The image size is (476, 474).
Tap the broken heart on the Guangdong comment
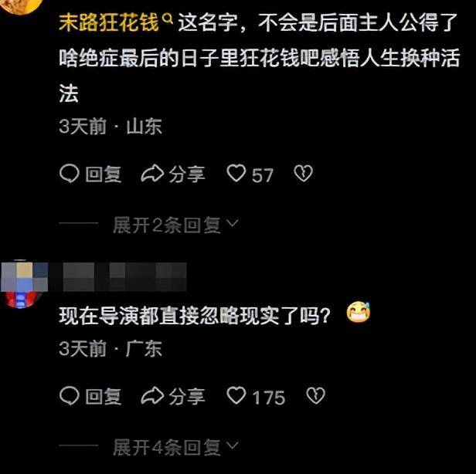click(x=316, y=396)
